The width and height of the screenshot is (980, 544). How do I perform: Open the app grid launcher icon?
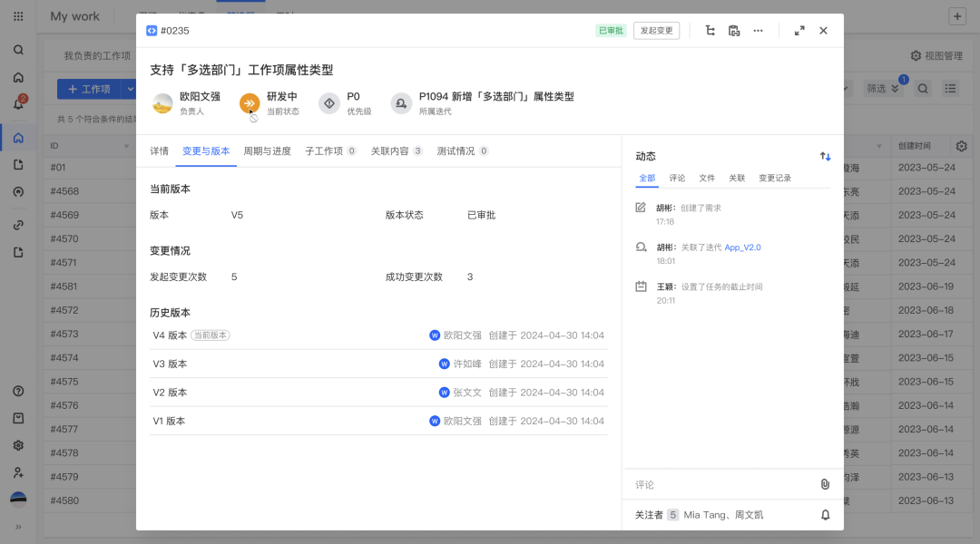point(18,16)
